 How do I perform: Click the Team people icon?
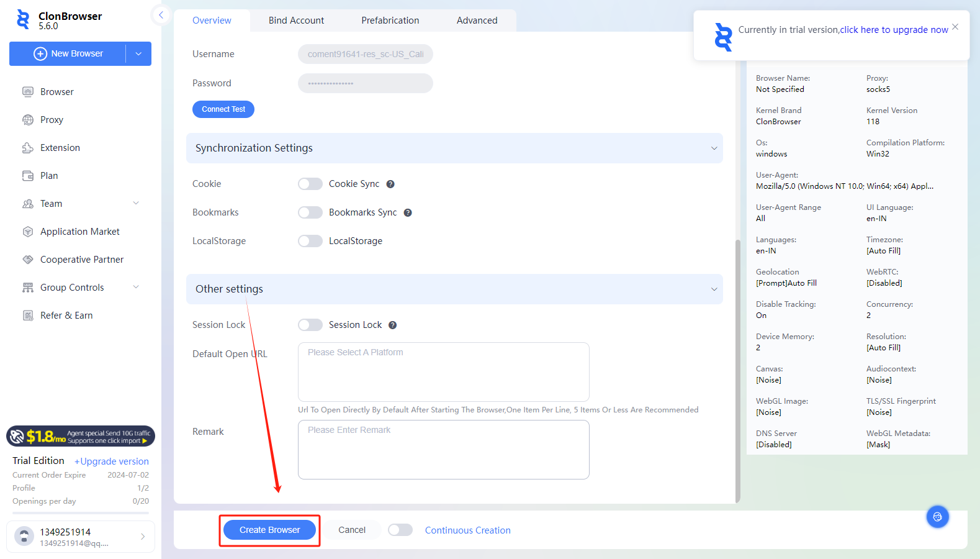tap(28, 204)
